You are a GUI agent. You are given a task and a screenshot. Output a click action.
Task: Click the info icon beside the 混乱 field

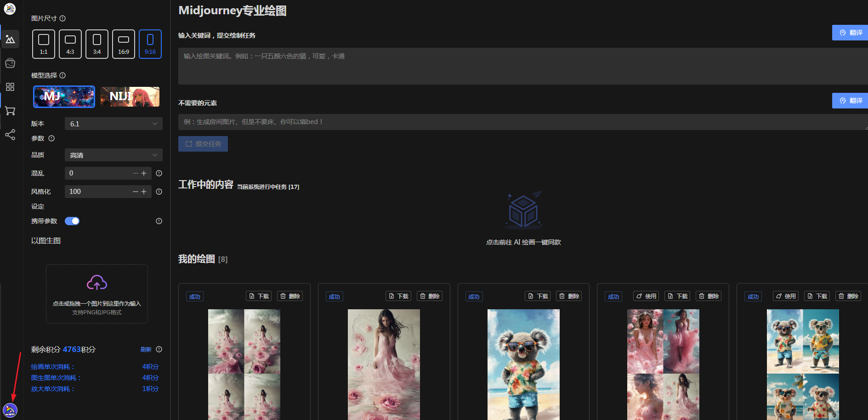[x=159, y=173]
